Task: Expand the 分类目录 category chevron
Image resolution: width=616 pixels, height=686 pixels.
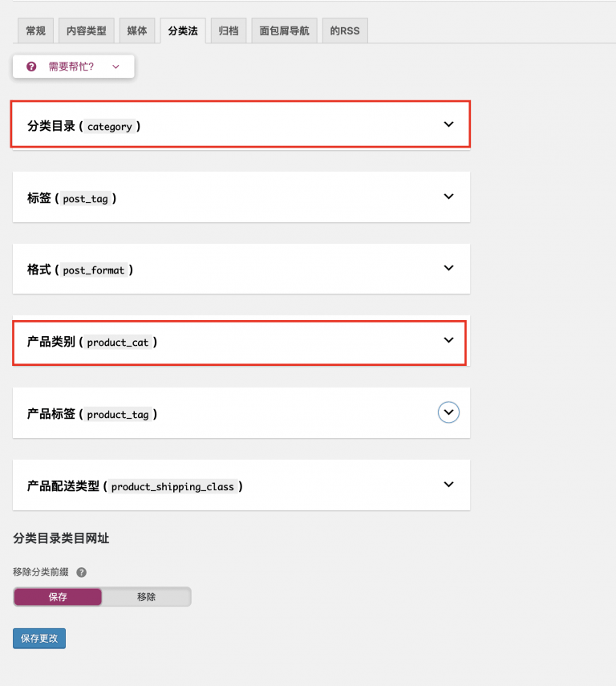Action: pos(448,124)
